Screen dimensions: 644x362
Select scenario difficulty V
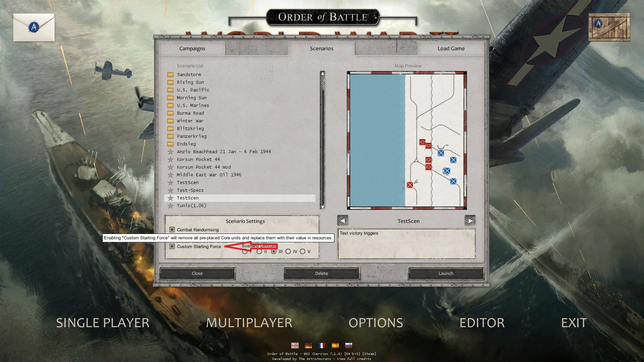[303, 251]
